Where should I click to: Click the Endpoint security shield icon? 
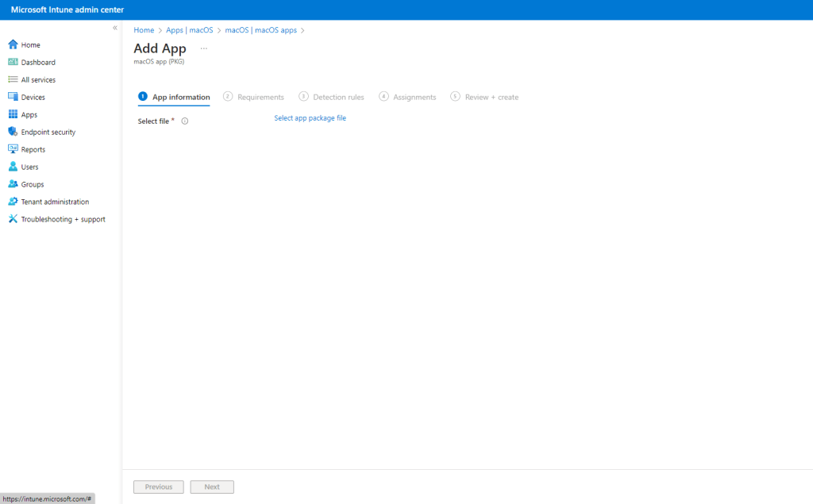13,133
